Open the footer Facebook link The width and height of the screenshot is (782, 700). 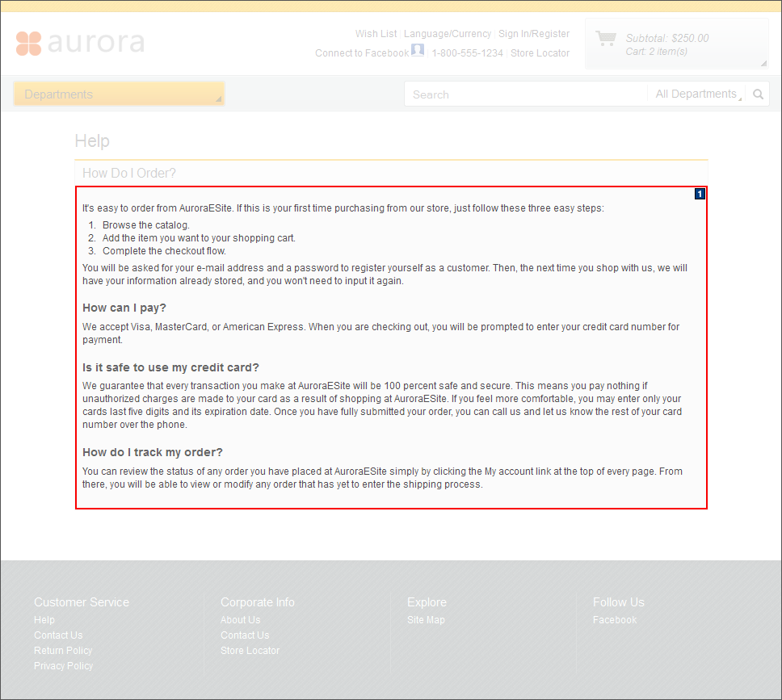615,620
